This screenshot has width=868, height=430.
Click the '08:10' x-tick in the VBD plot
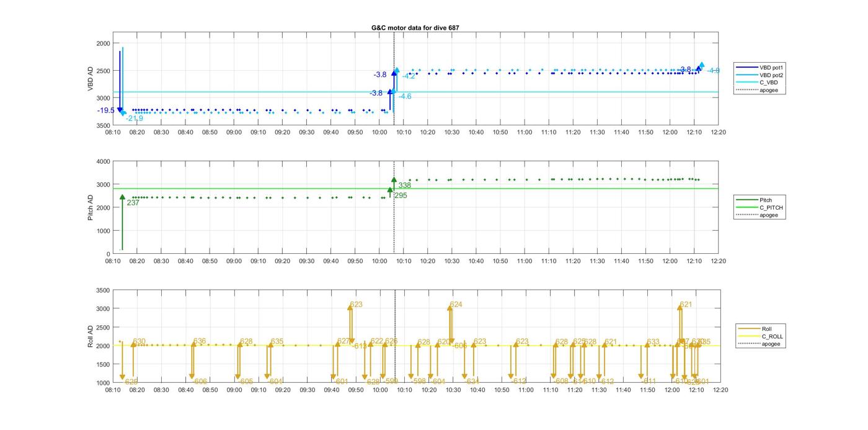[x=113, y=132]
